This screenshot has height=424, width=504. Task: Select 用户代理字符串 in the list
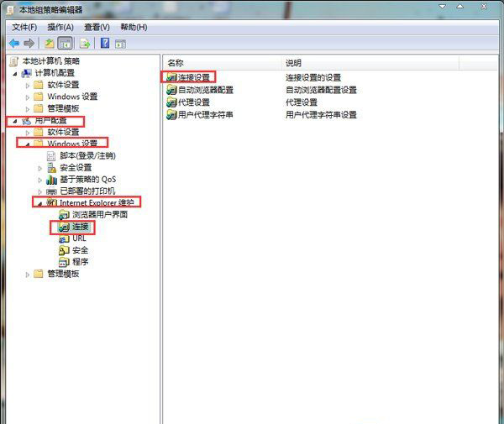coord(205,115)
